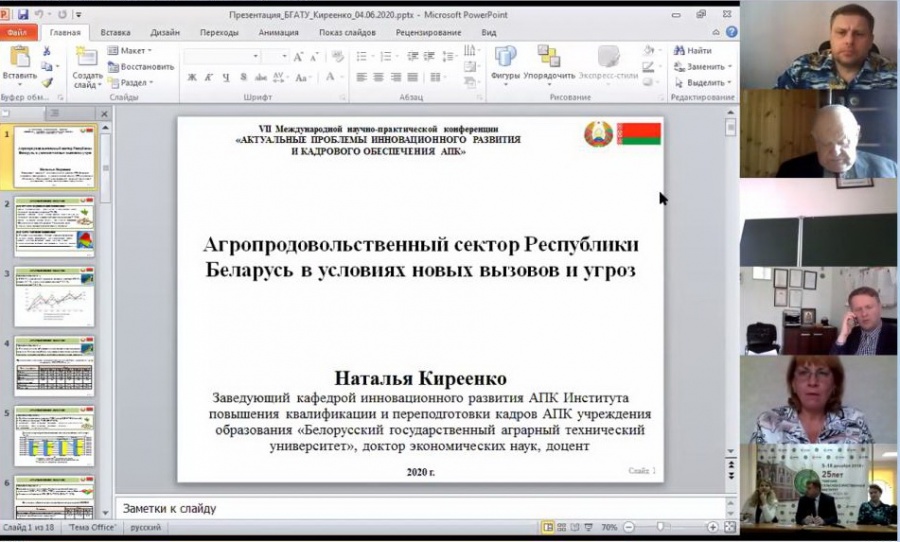The width and height of the screenshot is (900, 542).
Task: Switch to slide sorter view in status bar
Action: click(x=563, y=527)
